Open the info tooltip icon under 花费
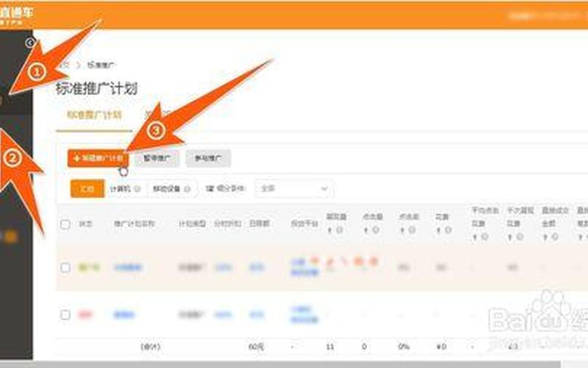 pos(448,230)
